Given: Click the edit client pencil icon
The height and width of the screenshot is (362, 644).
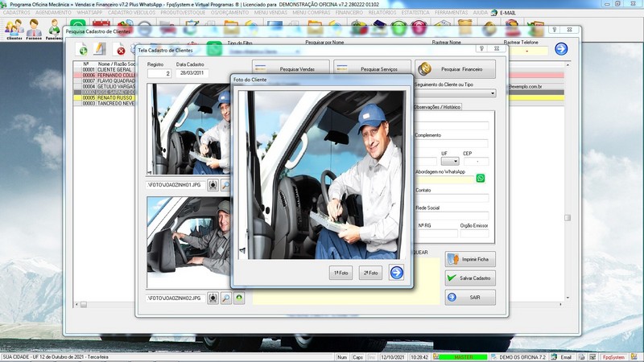Looking at the screenshot, I should pos(99,49).
